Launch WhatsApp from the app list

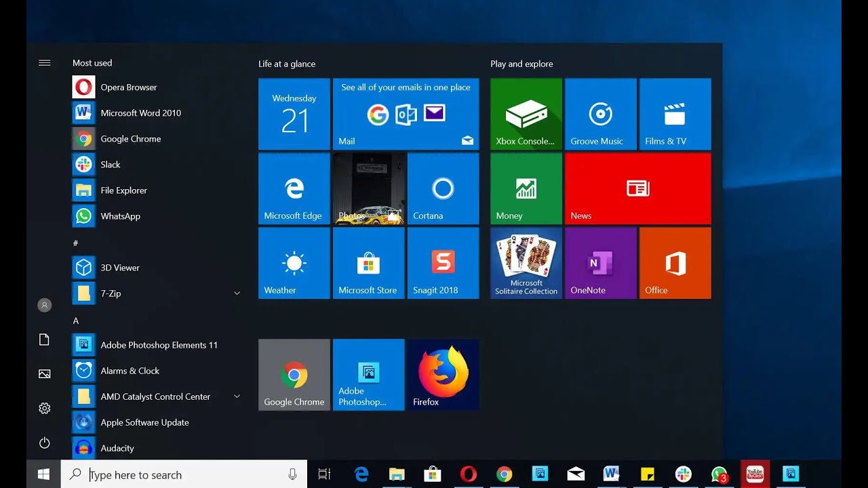157,216
